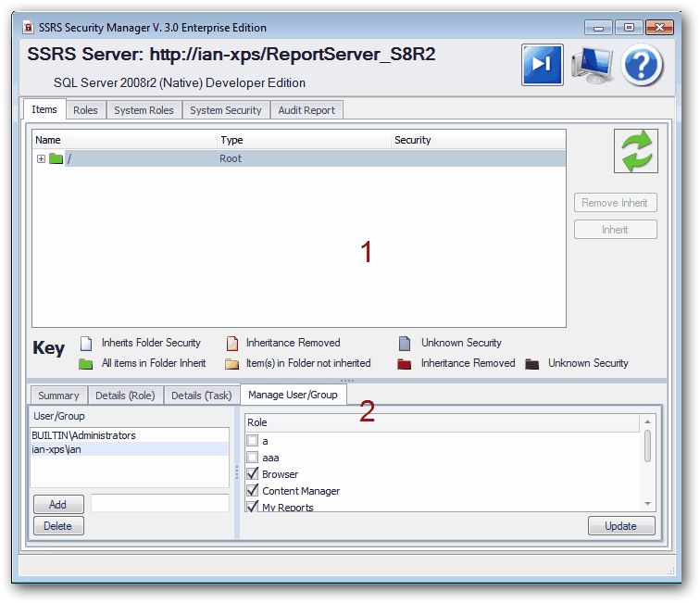Refresh items with green arrows icon
The image size is (700, 603).
tap(636, 151)
